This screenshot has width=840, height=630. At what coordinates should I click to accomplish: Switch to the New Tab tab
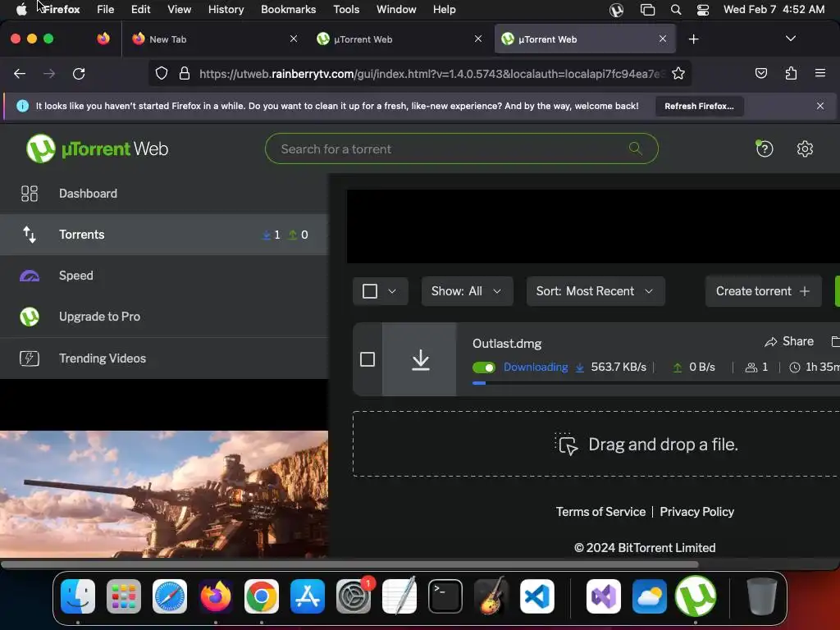[214, 39]
